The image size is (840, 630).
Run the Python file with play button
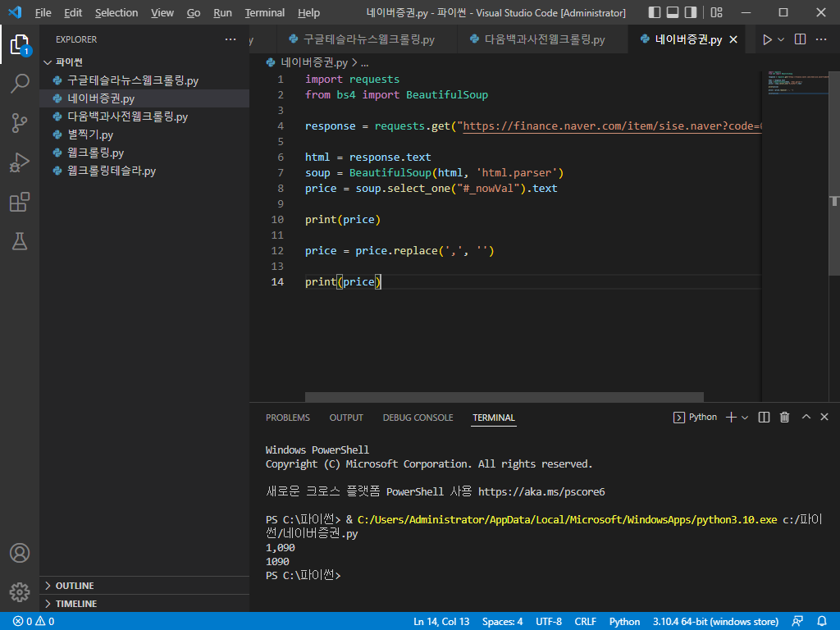pyautogui.click(x=767, y=39)
